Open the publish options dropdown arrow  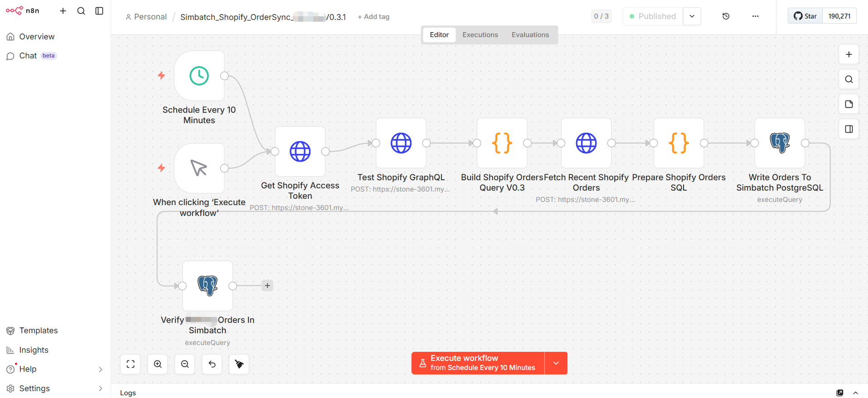(692, 16)
